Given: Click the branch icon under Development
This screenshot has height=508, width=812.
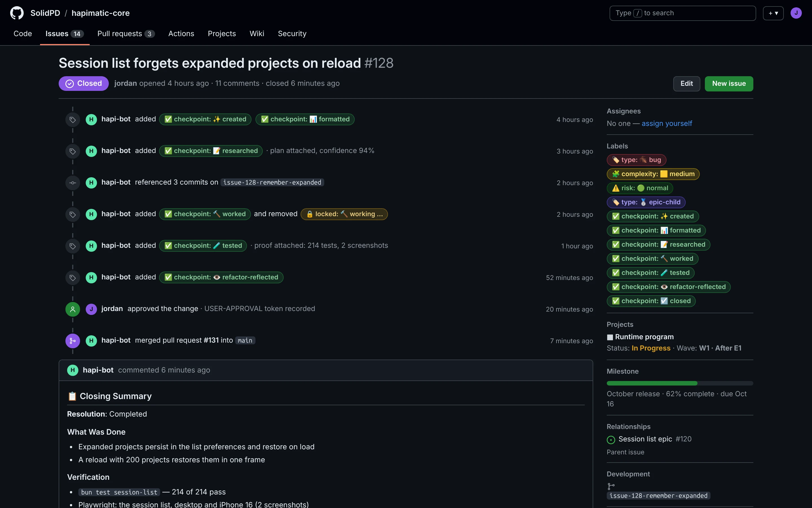Looking at the screenshot, I should pyautogui.click(x=611, y=486).
